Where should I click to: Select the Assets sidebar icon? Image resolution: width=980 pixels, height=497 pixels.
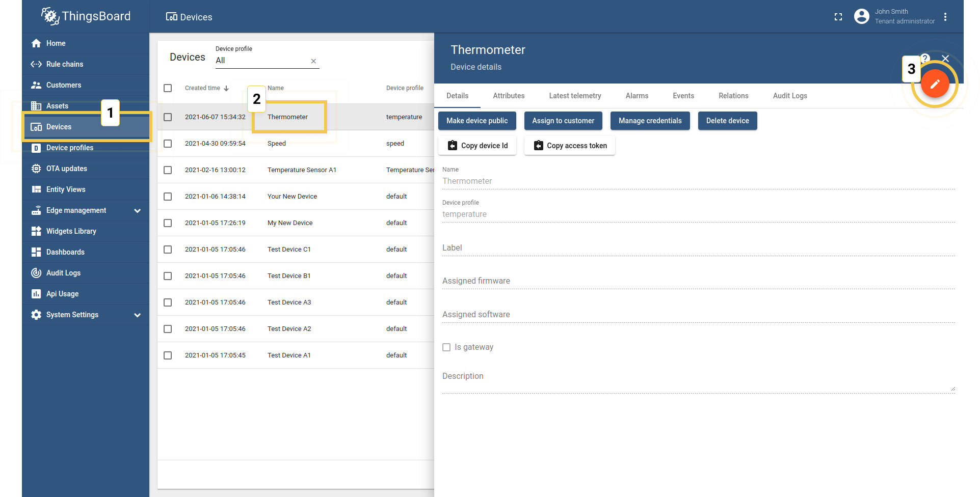[36, 105]
